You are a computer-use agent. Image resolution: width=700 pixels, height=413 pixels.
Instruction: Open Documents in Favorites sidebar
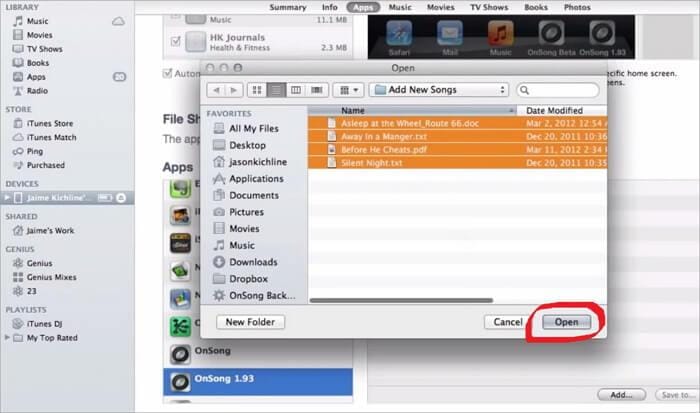[254, 195]
